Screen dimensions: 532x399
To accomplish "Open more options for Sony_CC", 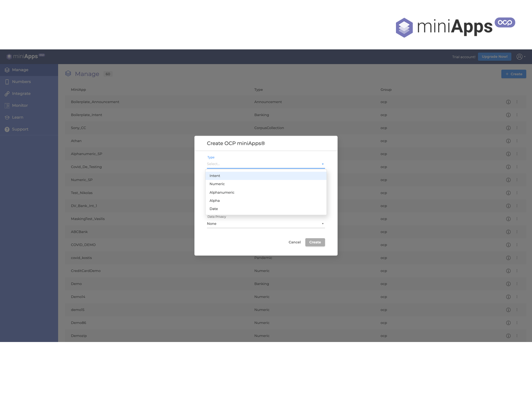I will click(x=517, y=128).
